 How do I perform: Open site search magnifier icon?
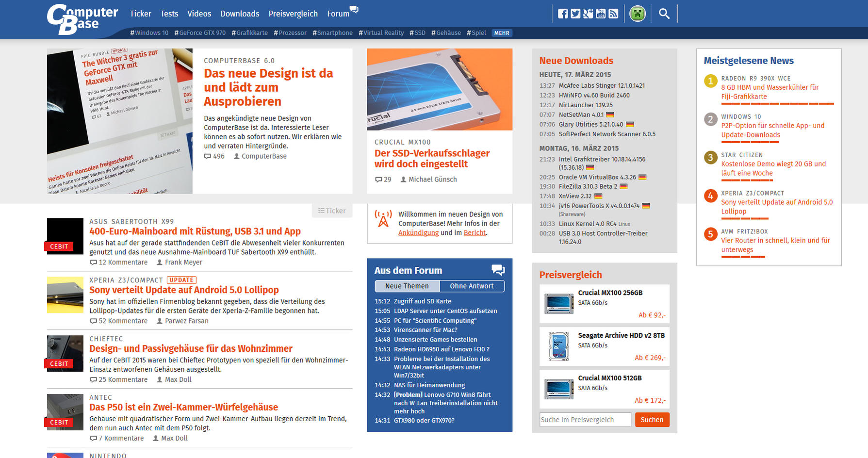pyautogui.click(x=664, y=14)
